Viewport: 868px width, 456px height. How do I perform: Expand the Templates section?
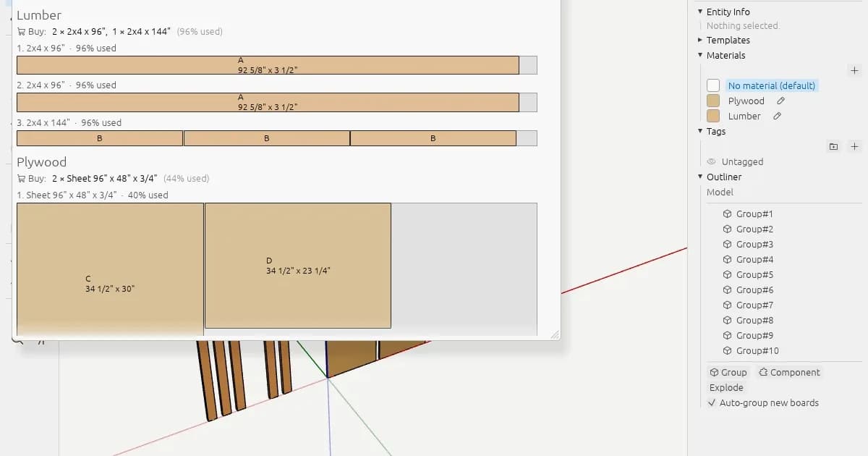click(700, 40)
